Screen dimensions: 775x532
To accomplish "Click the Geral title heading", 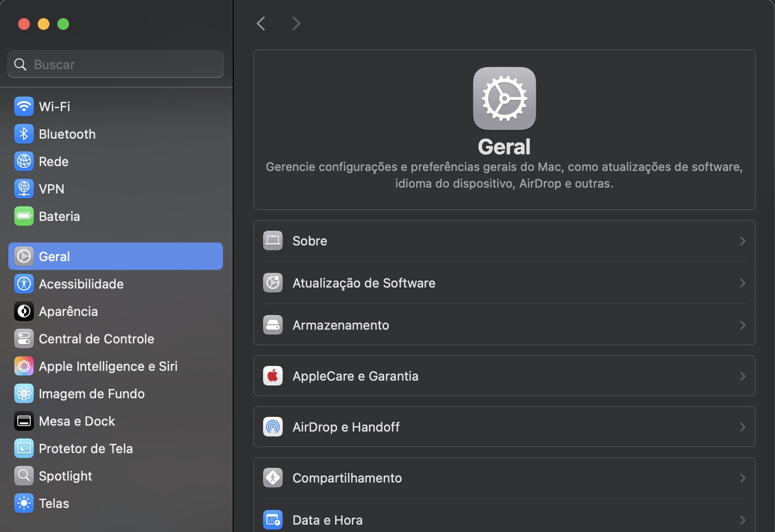I will 504,146.
